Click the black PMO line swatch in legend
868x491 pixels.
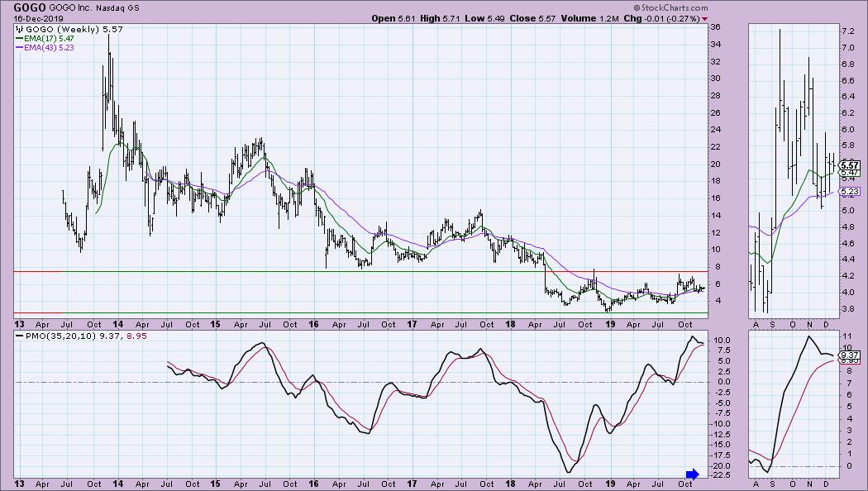tap(19, 336)
